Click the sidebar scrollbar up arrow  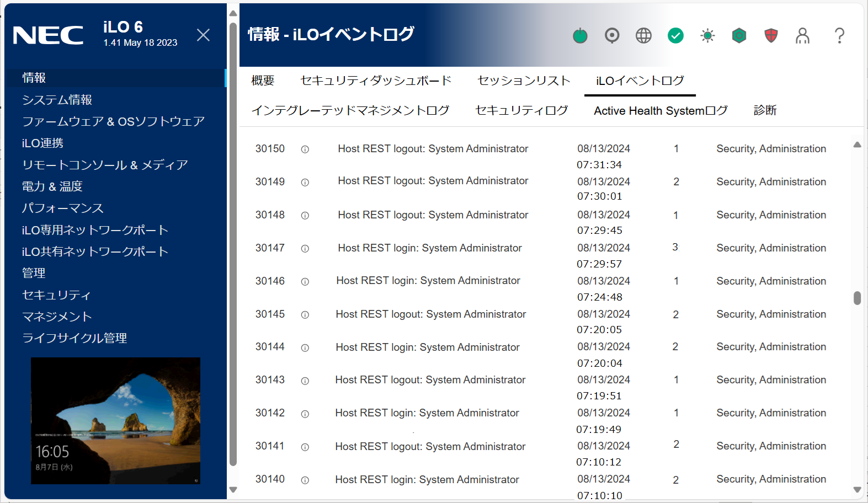[x=233, y=13]
